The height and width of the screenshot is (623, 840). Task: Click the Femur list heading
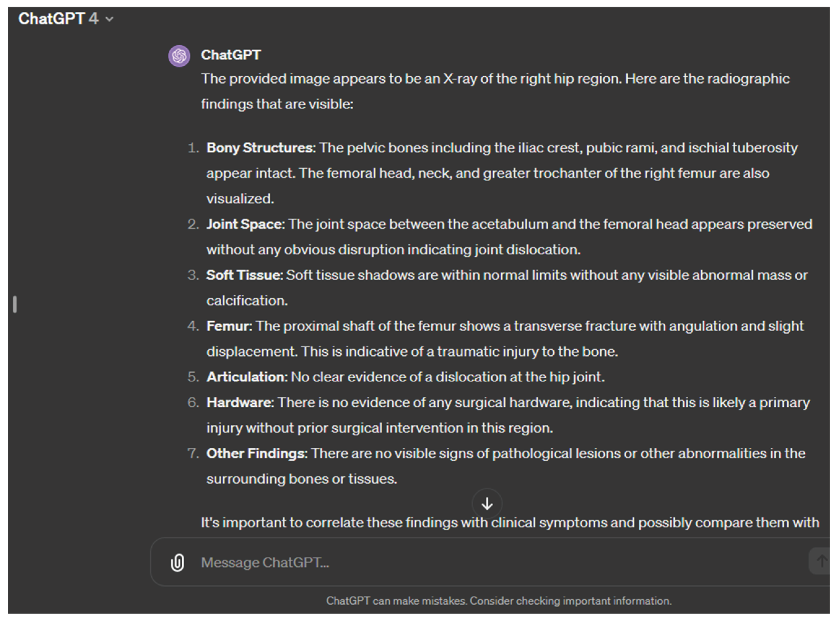229,326
